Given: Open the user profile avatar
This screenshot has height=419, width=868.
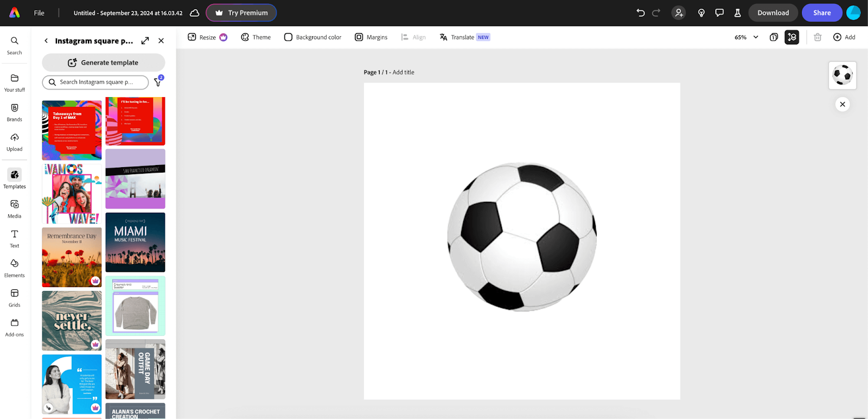Looking at the screenshot, I should tap(853, 13).
